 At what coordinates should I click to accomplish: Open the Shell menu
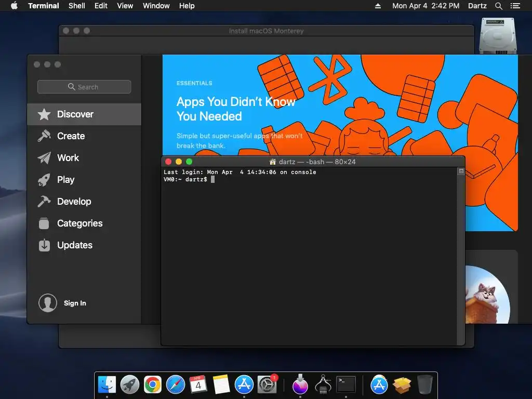click(77, 6)
